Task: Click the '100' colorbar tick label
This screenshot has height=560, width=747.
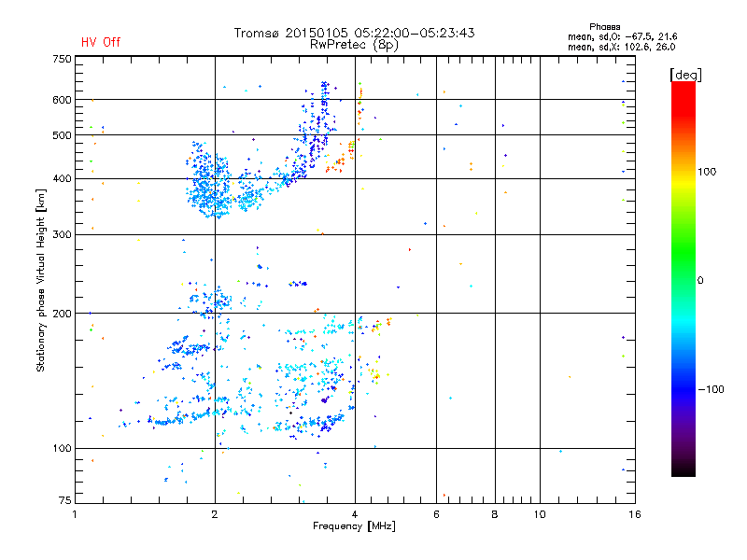Action: coord(707,172)
